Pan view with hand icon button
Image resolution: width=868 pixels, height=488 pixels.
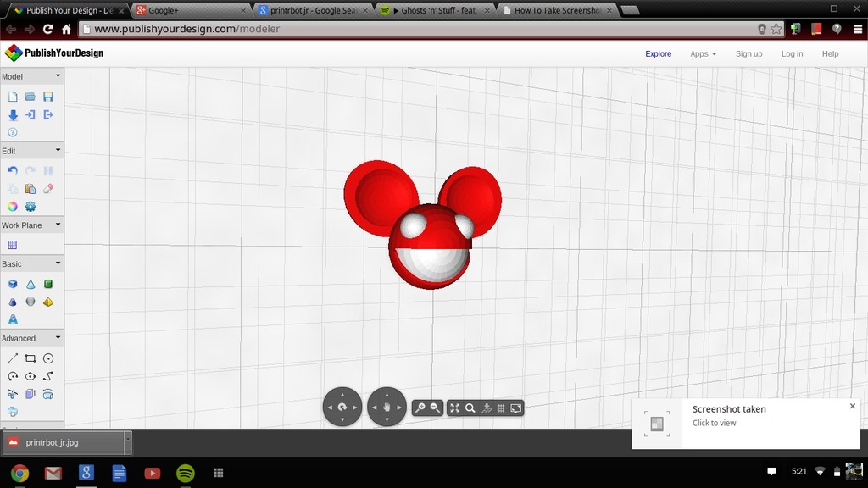pos(387,408)
